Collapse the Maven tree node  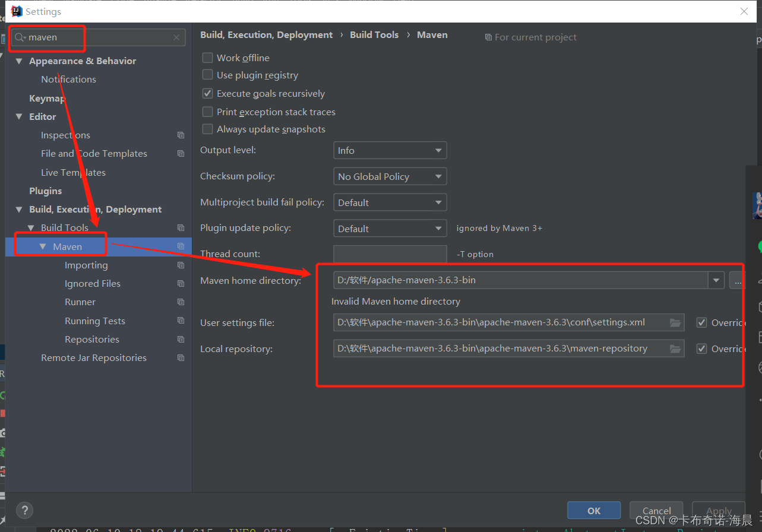[43, 246]
